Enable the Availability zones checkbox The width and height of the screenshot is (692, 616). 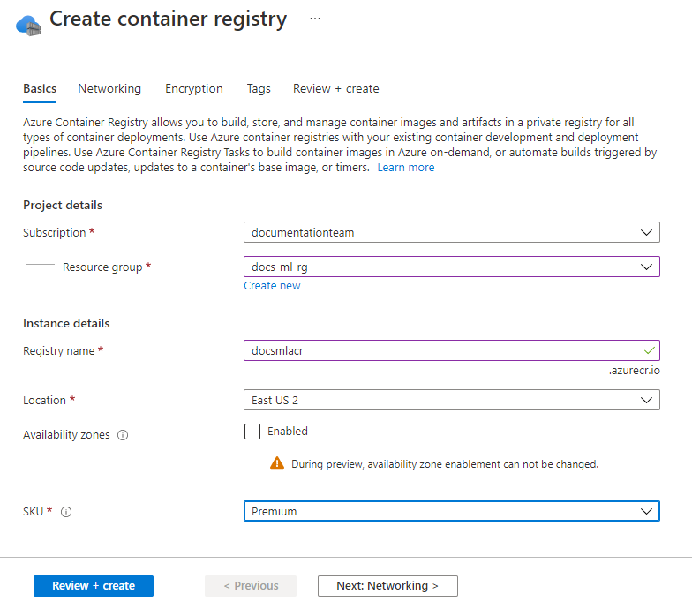coord(252,432)
